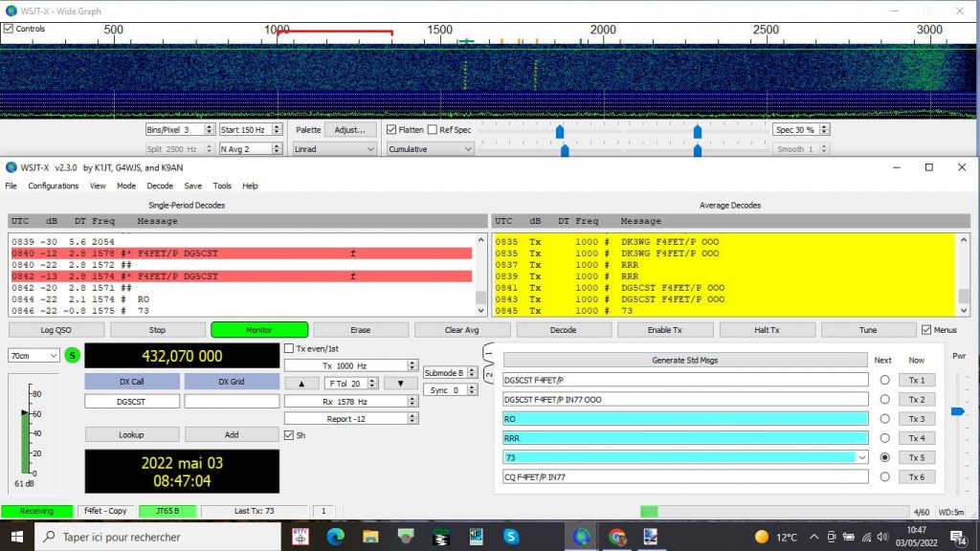Select the Next radio for Tx 1
980x551 pixels.
[x=884, y=380]
